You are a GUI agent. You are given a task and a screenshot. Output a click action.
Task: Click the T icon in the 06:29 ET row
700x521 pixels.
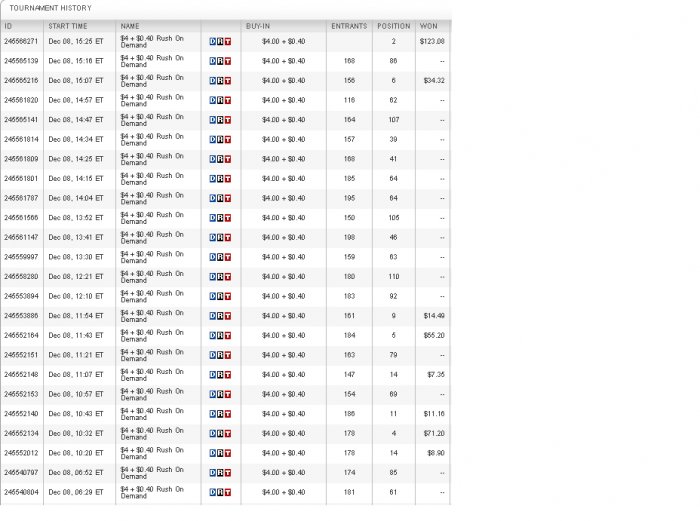(228, 492)
